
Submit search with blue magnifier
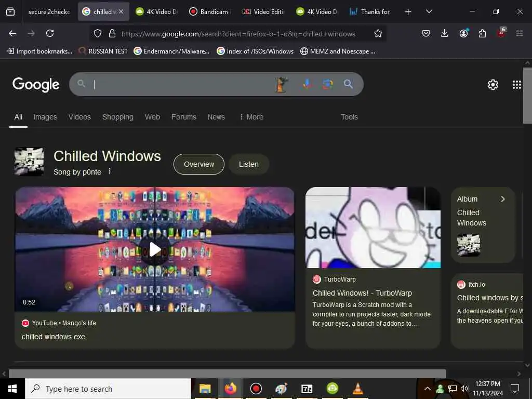pos(348,84)
